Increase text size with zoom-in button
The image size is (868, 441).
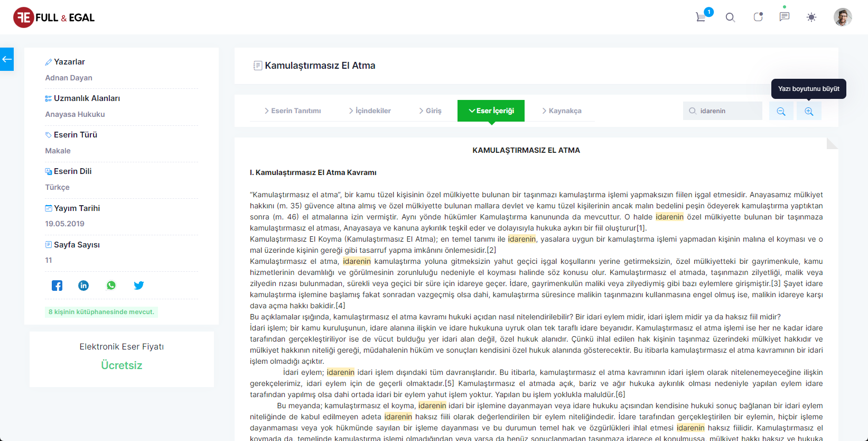[x=809, y=111]
